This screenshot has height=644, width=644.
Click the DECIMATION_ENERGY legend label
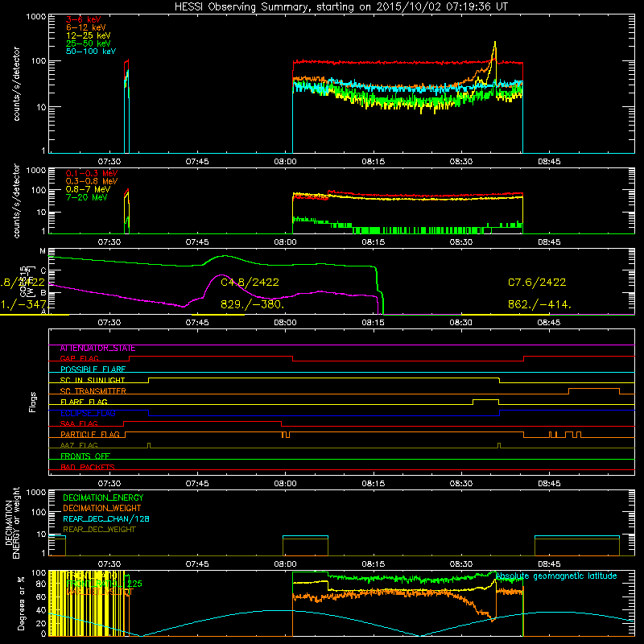click(103, 497)
